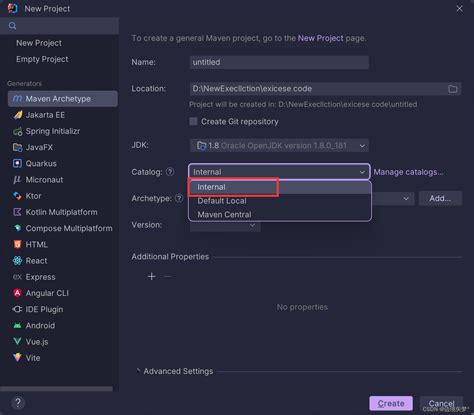Image resolution: width=474 pixels, height=415 pixels.
Task: Collapse the Catalog dropdown arrow
Action: pyautogui.click(x=362, y=172)
